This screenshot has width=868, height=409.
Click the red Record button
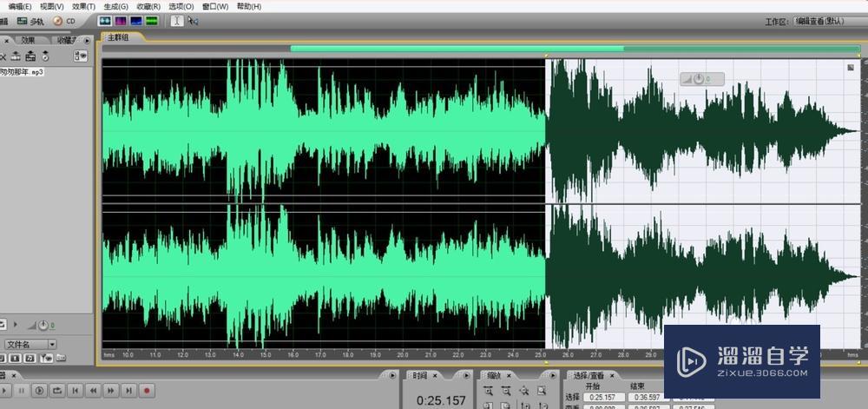click(147, 391)
